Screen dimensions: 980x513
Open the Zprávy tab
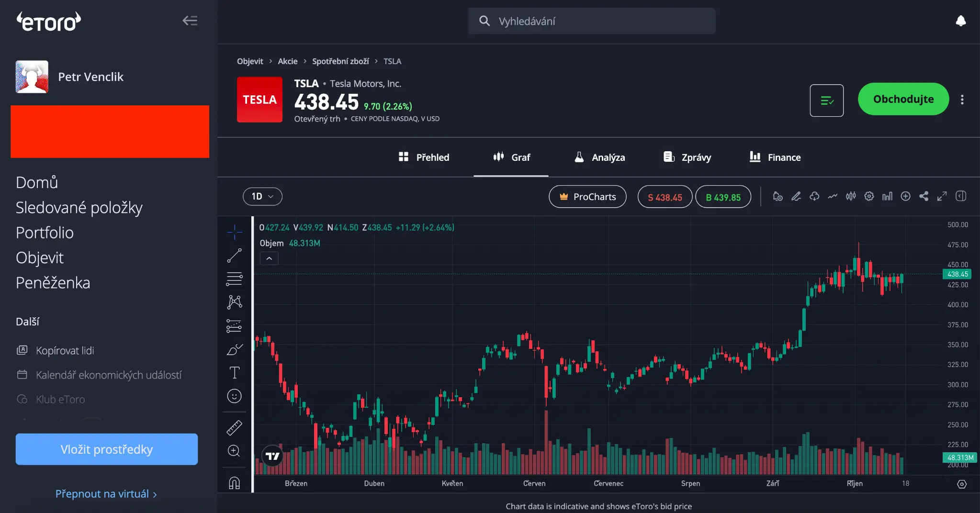coord(687,157)
